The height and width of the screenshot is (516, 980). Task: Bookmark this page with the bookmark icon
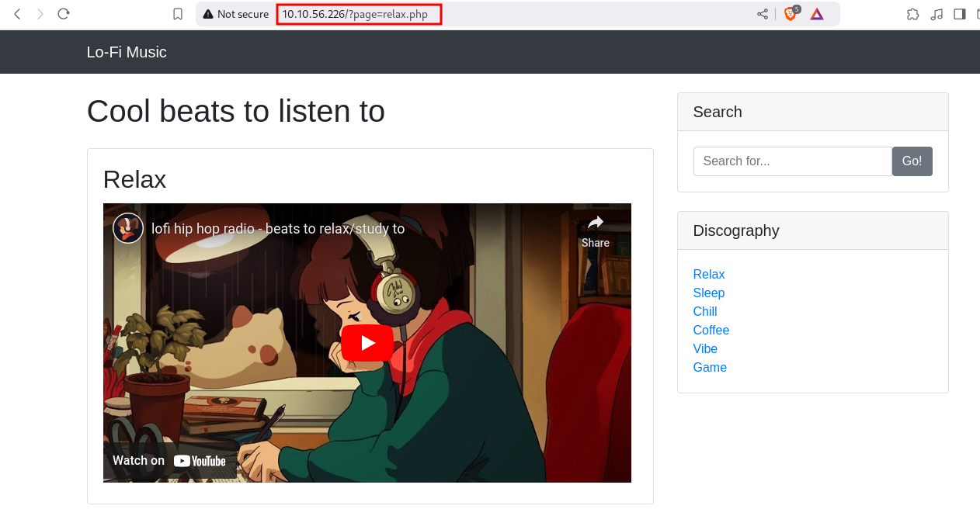click(178, 14)
